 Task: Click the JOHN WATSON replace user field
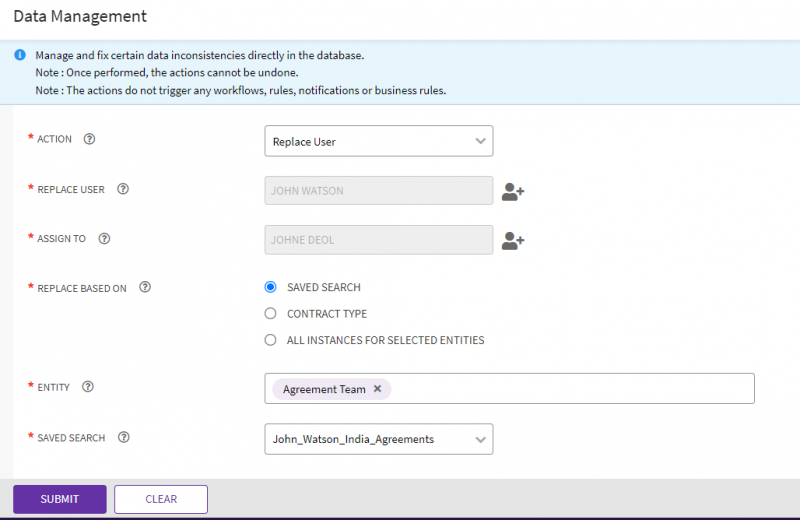[x=379, y=190]
